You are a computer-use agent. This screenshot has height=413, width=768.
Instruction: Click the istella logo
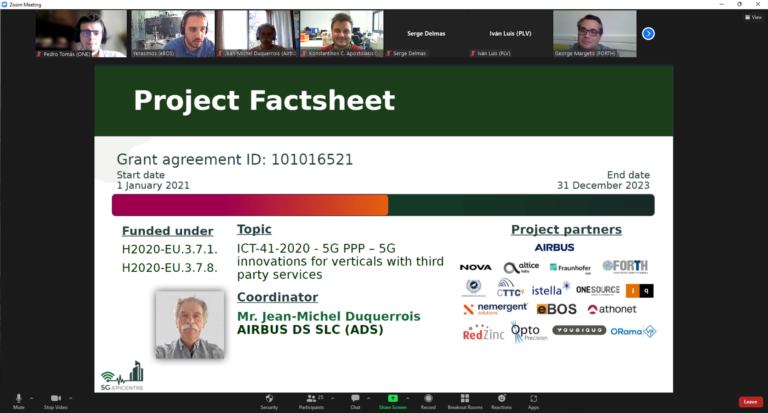pyautogui.click(x=551, y=289)
